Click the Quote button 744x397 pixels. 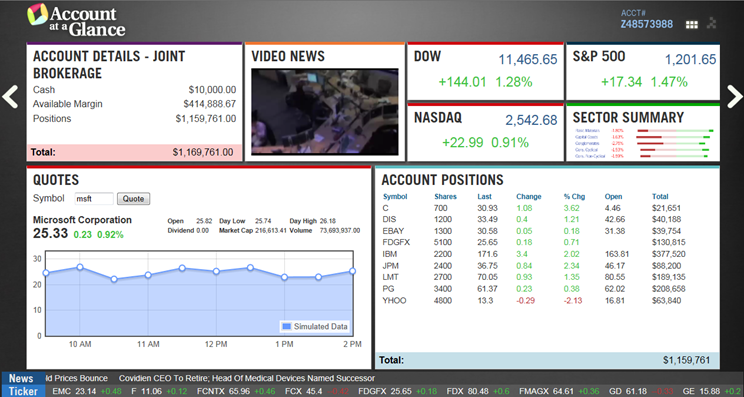(133, 199)
